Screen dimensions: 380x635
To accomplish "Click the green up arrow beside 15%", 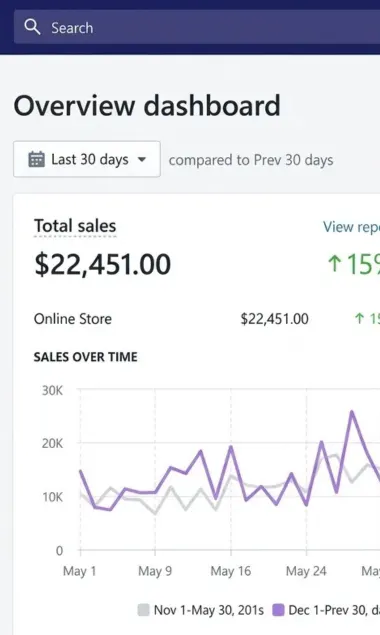I will 334,264.
